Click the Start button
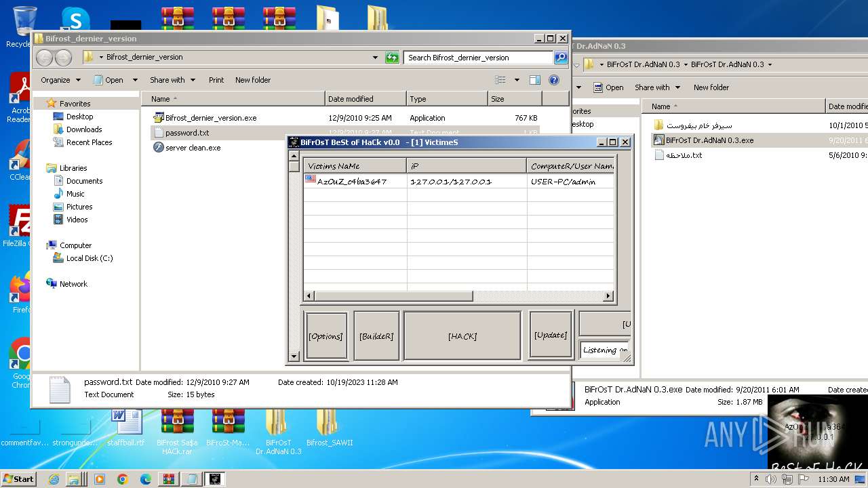868x488 pixels. coord(18,479)
